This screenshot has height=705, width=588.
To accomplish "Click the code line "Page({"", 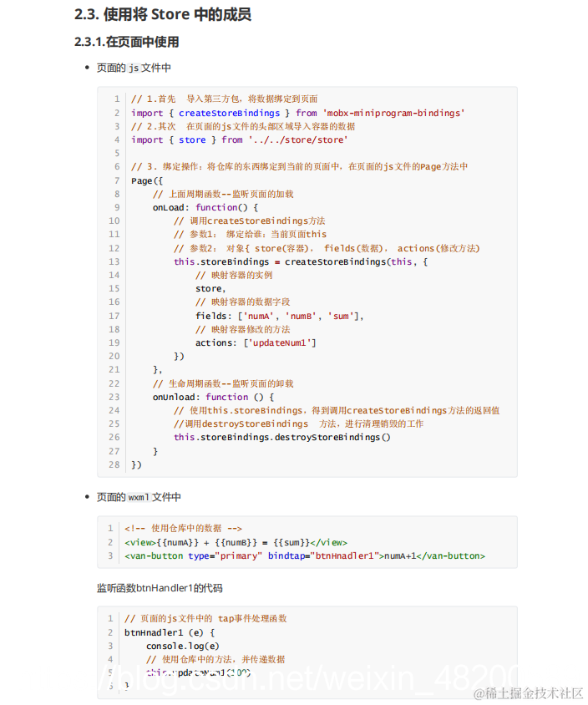I will tap(147, 180).
